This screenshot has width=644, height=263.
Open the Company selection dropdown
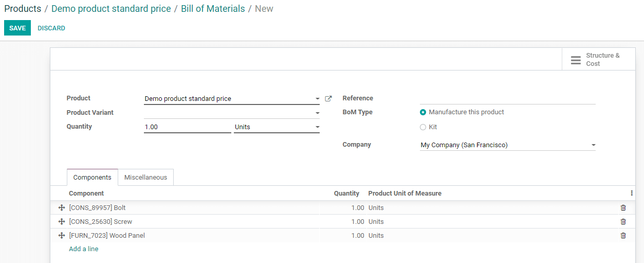click(x=593, y=145)
